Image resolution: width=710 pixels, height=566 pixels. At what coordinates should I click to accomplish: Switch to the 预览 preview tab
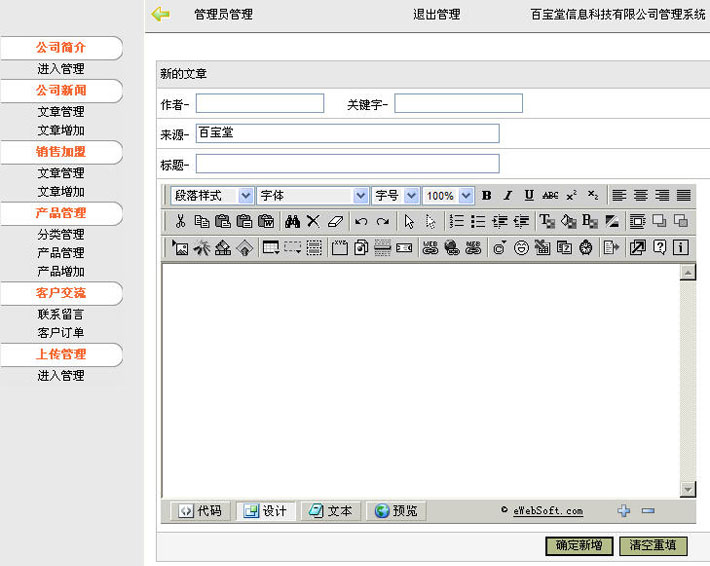coord(396,511)
